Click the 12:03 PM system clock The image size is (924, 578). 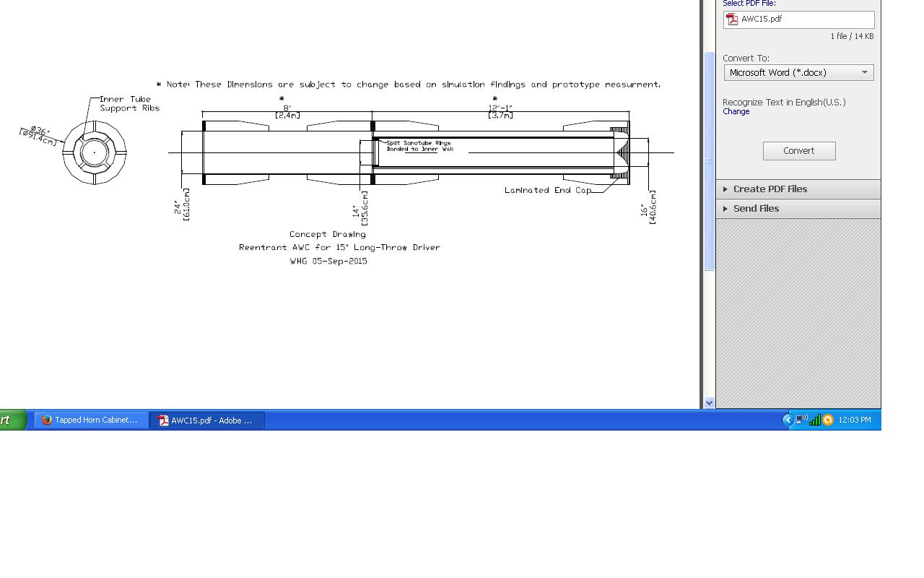855,420
